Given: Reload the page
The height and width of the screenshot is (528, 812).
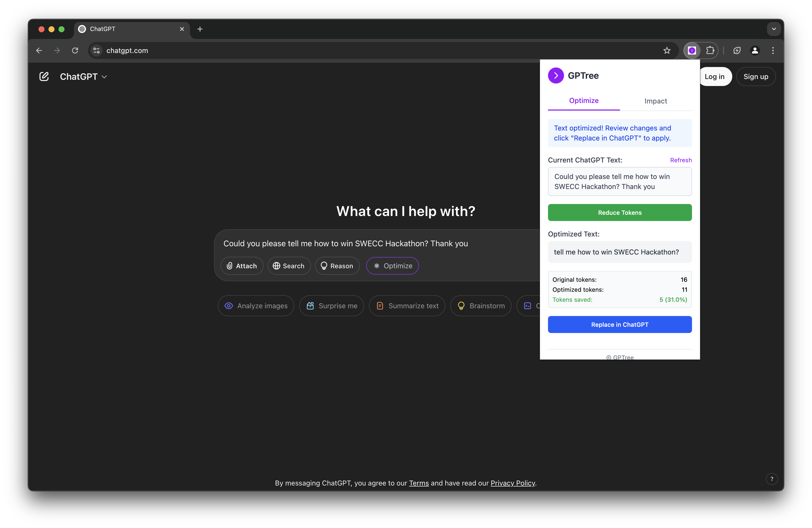Looking at the screenshot, I should (75, 50).
